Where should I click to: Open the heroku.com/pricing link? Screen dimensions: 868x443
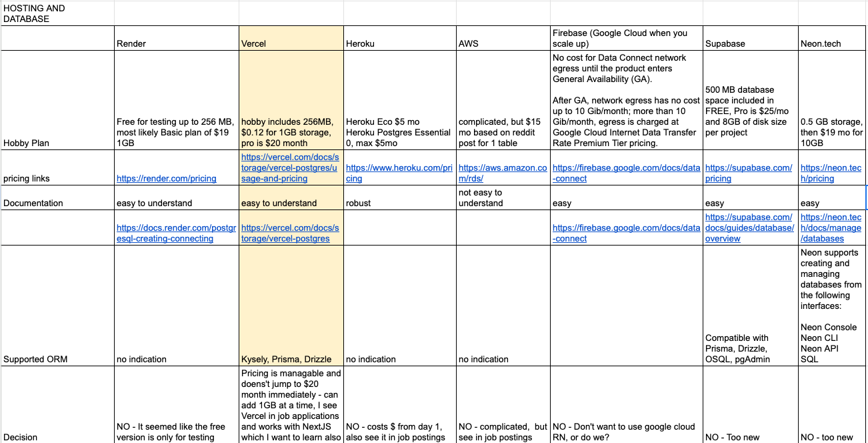[399, 173]
